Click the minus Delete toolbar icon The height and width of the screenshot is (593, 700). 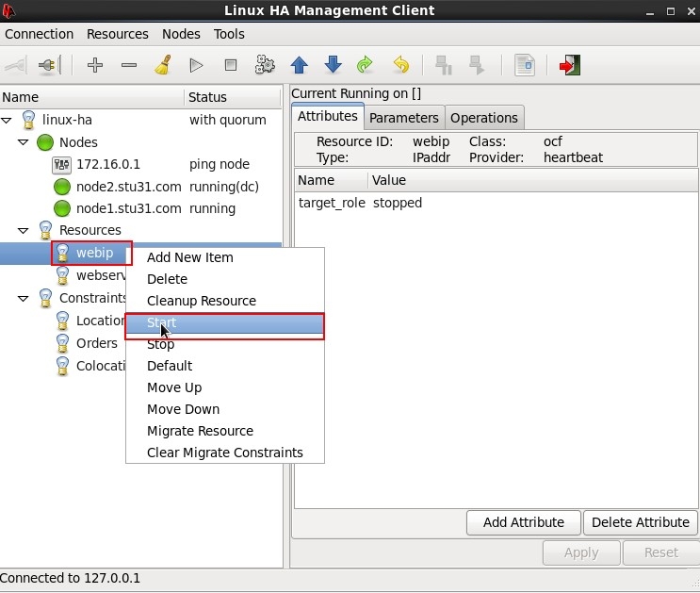pyautogui.click(x=128, y=66)
